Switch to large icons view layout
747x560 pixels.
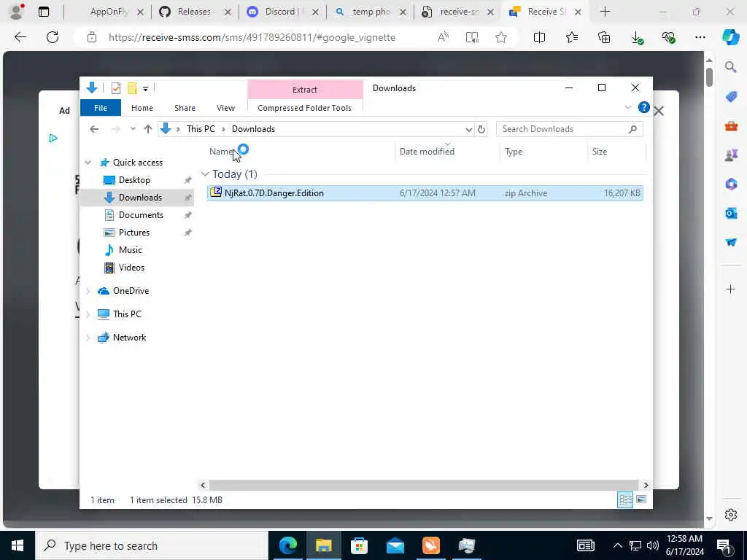641,499
